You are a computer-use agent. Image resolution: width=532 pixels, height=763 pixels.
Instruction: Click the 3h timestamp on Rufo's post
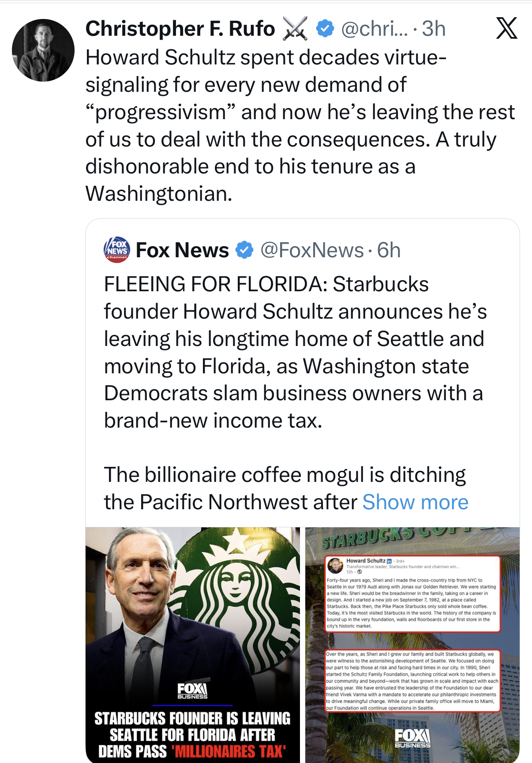click(434, 29)
